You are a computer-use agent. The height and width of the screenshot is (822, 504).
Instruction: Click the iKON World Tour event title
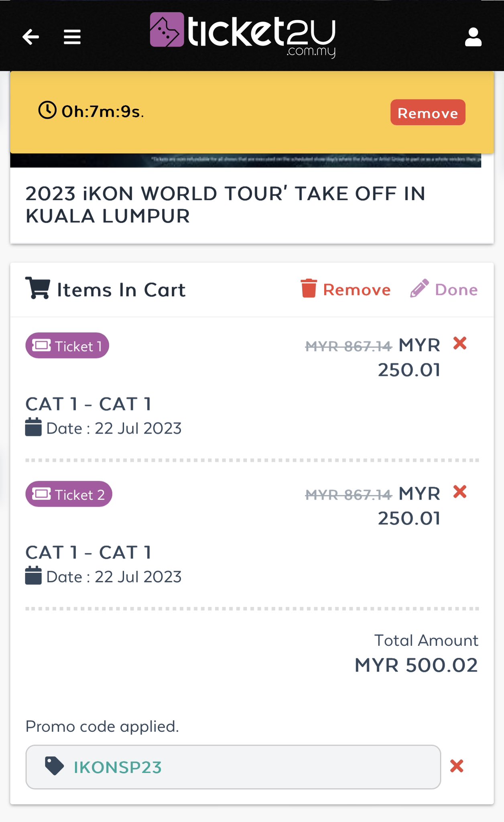pos(226,205)
